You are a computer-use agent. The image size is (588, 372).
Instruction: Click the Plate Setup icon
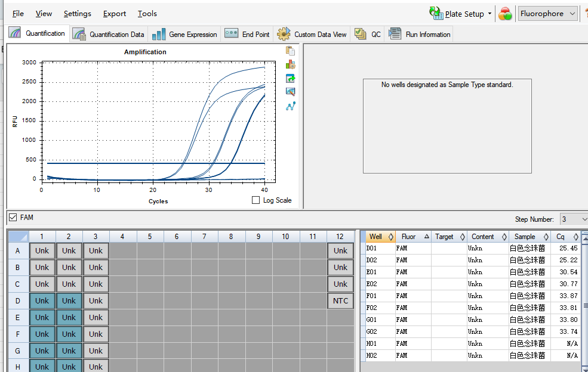pos(436,13)
